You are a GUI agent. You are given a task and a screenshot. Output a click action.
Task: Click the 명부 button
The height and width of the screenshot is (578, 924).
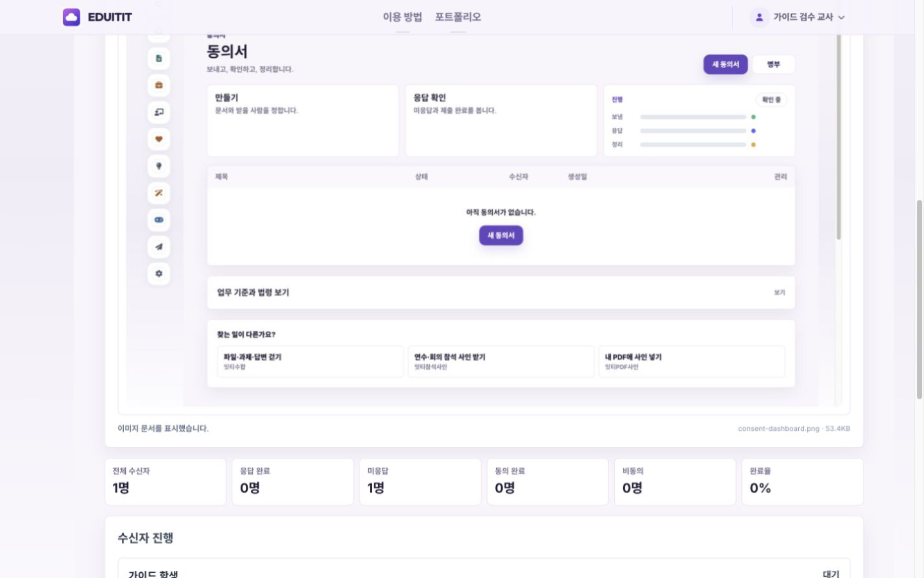(x=774, y=64)
